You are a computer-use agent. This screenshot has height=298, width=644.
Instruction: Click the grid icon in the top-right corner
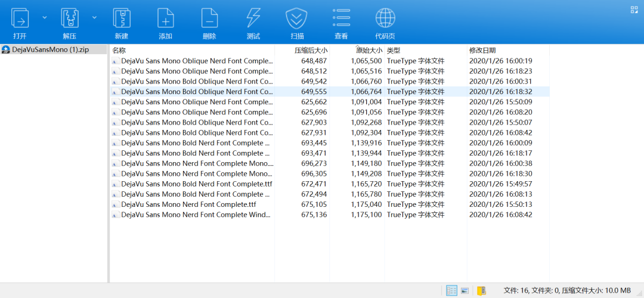pyautogui.click(x=634, y=10)
